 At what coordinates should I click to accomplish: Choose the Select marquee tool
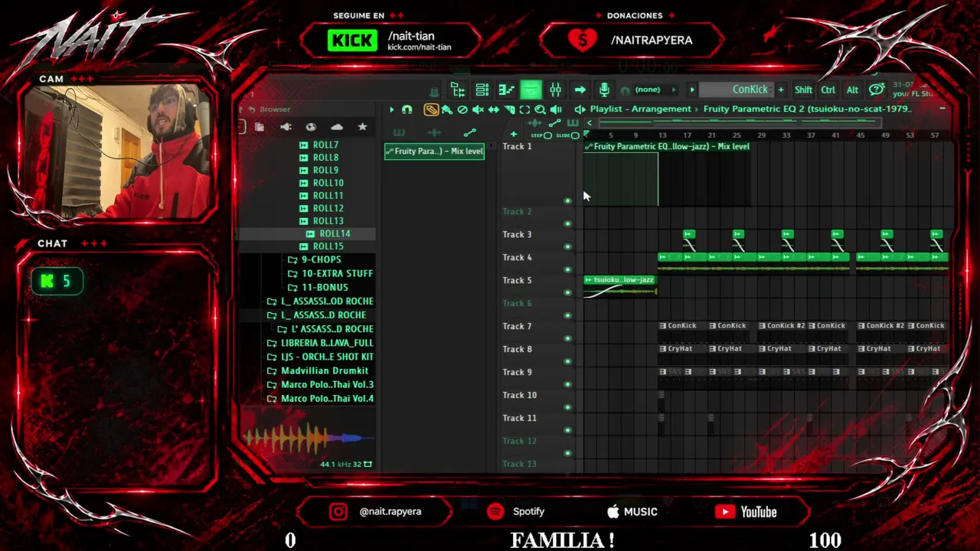click(524, 109)
